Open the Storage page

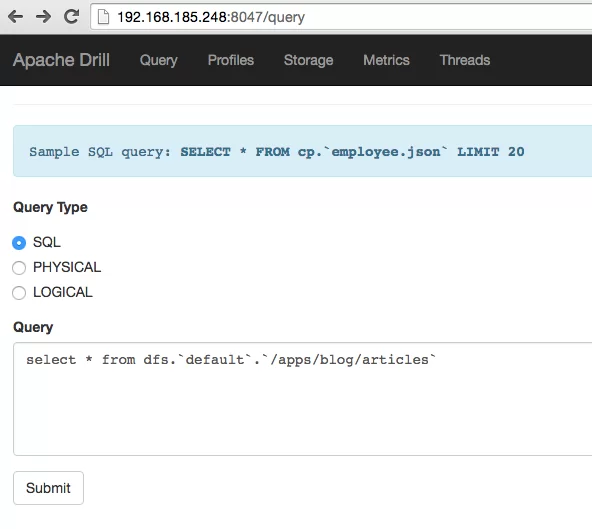(308, 60)
